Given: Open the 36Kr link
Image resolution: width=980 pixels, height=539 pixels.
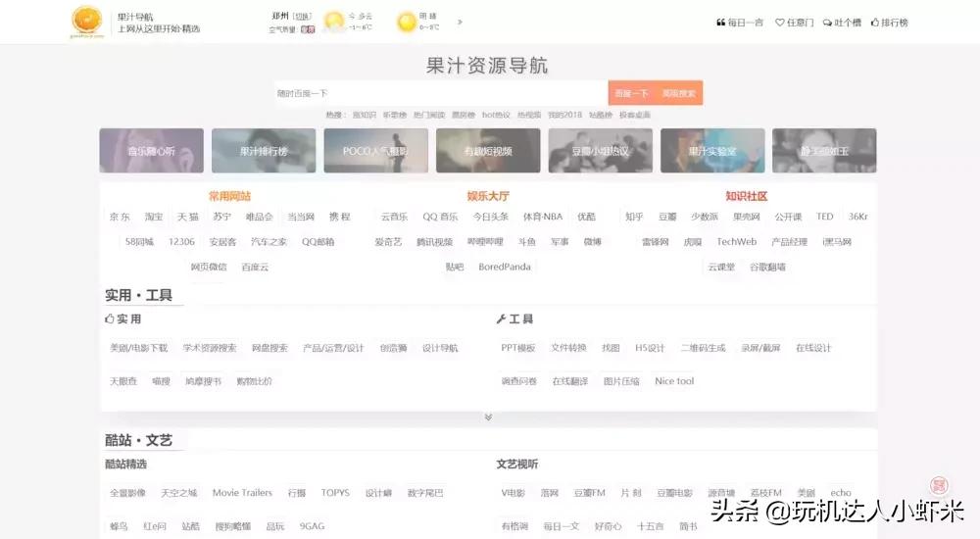Looking at the screenshot, I should [x=858, y=217].
